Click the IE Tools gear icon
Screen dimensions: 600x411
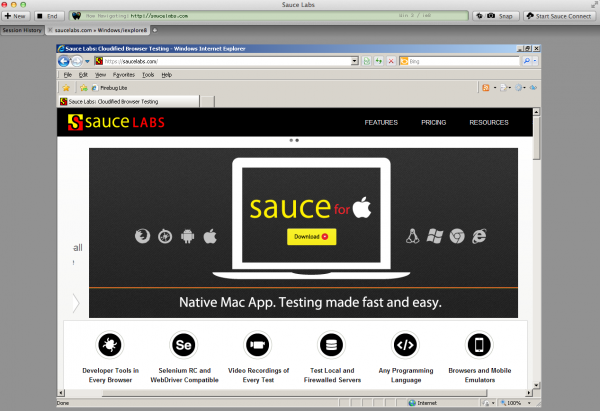click(x=518, y=88)
